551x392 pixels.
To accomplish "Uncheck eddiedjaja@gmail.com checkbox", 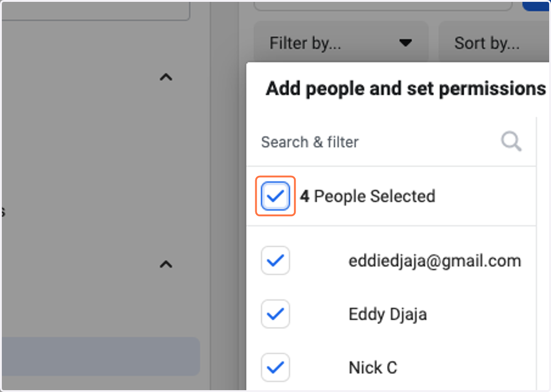I will click(x=275, y=261).
